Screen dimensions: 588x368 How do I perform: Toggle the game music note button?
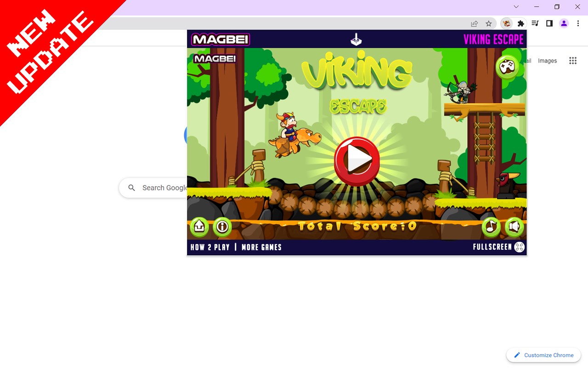point(491,226)
